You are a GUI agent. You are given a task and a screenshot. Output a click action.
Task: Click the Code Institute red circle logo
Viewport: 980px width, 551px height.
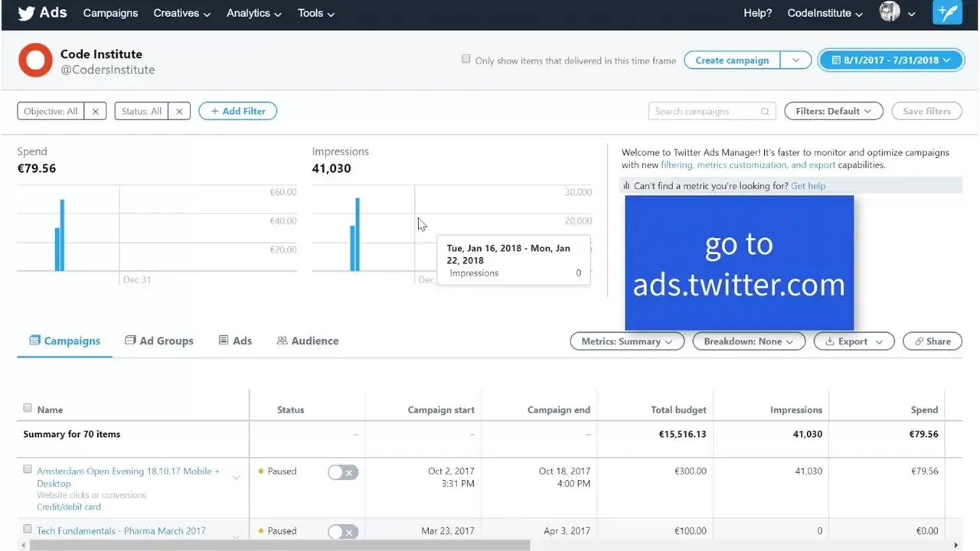pyautogui.click(x=35, y=60)
